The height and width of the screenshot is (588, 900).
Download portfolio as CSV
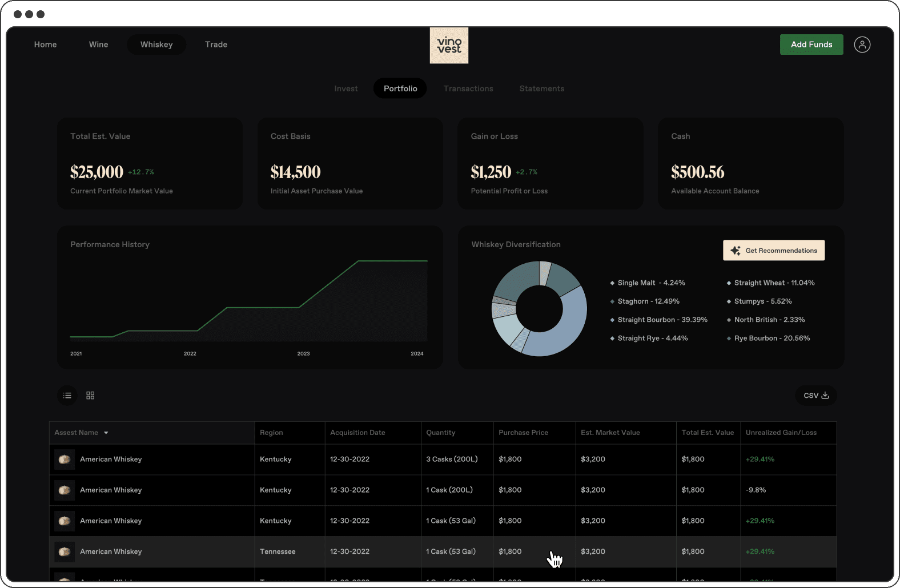(816, 396)
